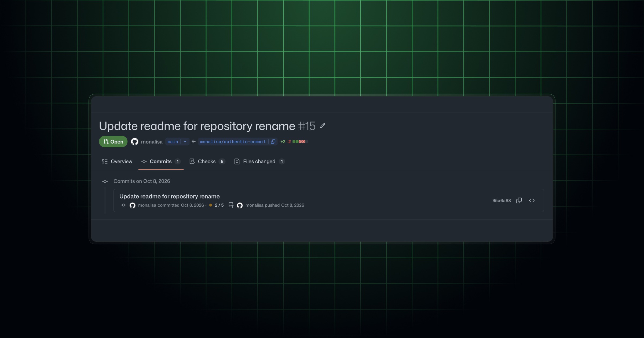Image resolution: width=644 pixels, height=338 pixels.
Task: Go to the Files changed tab
Action: tap(259, 161)
